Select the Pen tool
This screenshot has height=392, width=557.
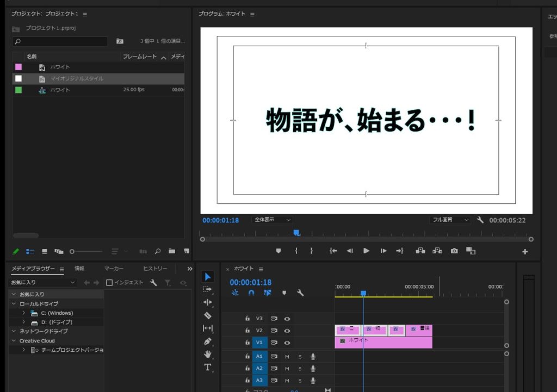pos(208,341)
